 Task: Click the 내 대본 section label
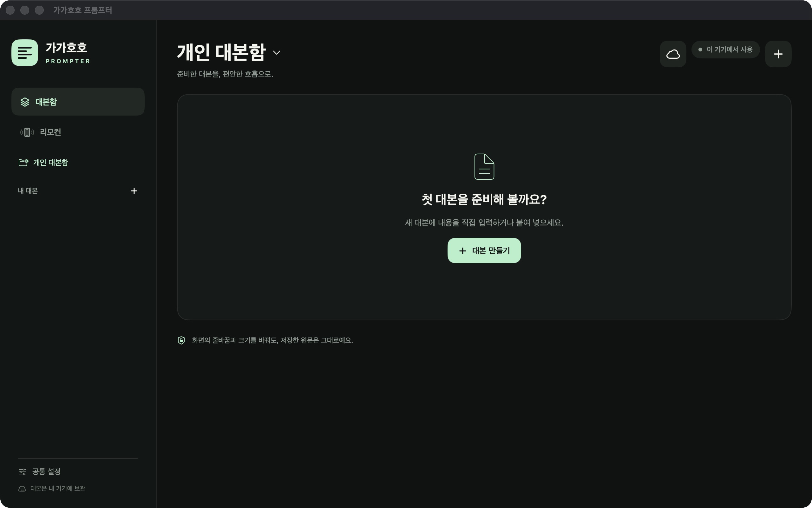click(x=28, y=191)
